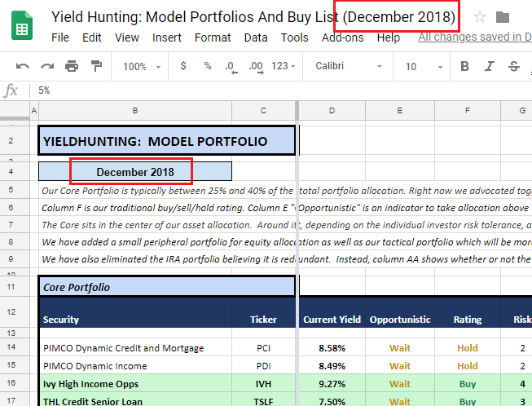Select the PDI ticker cell

coord(264,365)
